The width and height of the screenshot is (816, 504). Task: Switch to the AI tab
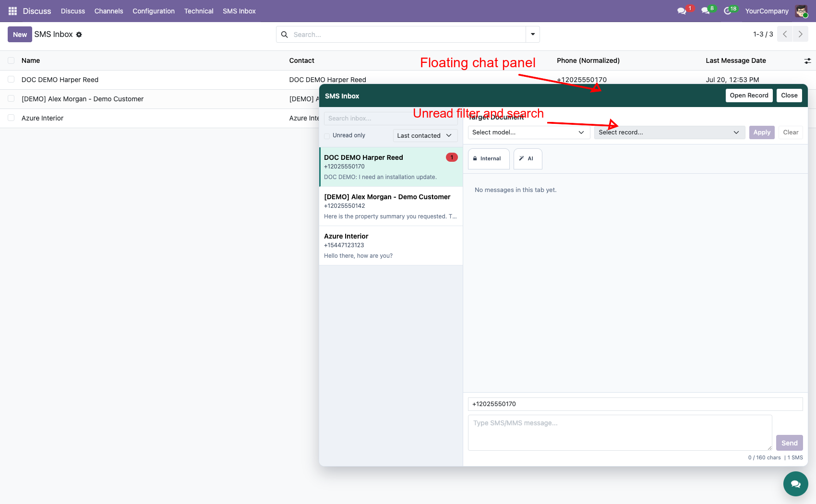(x=528, y=159)
